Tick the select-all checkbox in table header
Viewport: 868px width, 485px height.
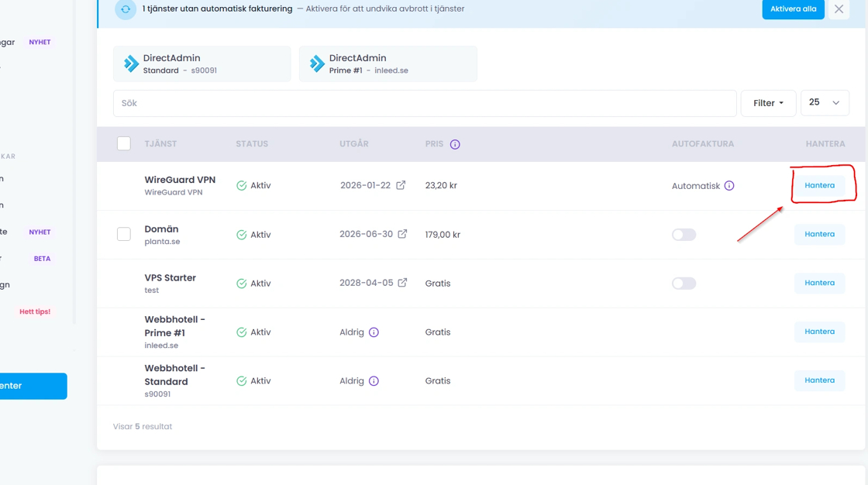coord(124,143)
